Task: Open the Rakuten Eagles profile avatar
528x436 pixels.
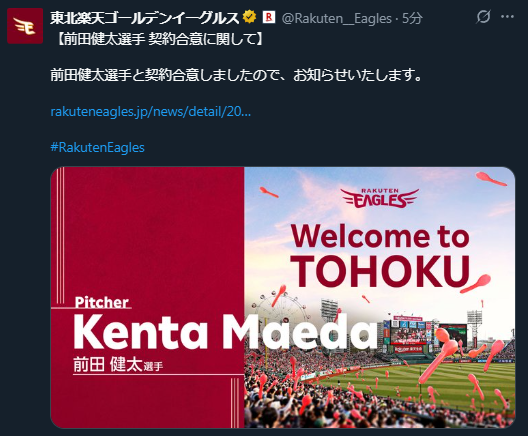Action: 25,26
